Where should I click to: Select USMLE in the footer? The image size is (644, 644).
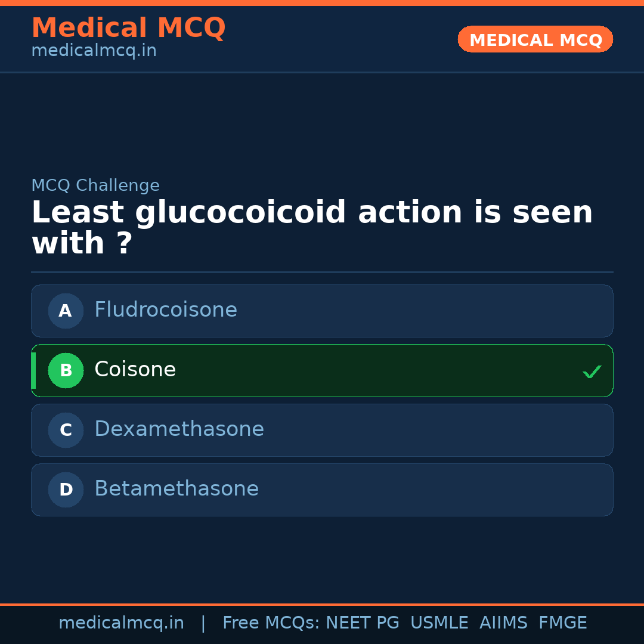(439, 623)
